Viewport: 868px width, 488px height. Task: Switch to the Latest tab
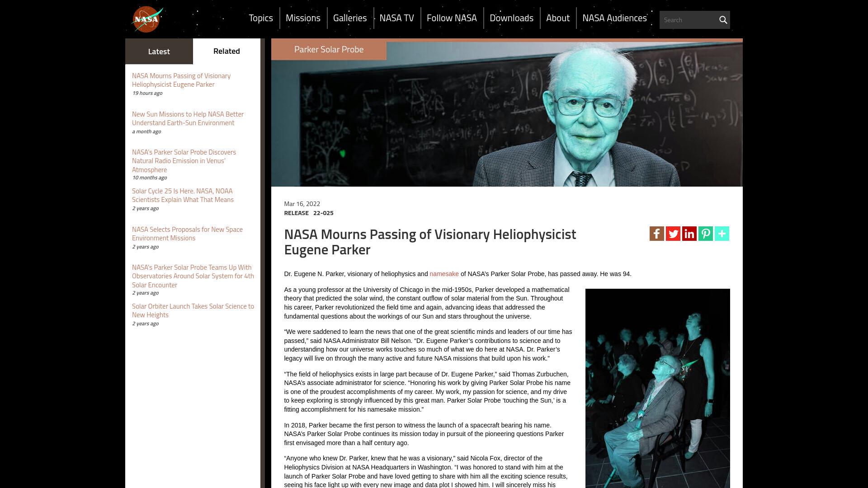pos(159,52)
